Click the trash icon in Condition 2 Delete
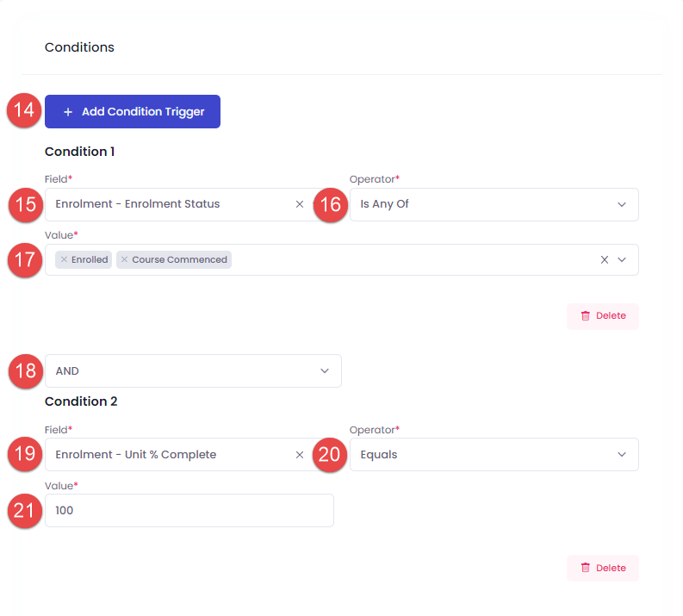This screenshot has height=616, width=683. tap(586, 568)
